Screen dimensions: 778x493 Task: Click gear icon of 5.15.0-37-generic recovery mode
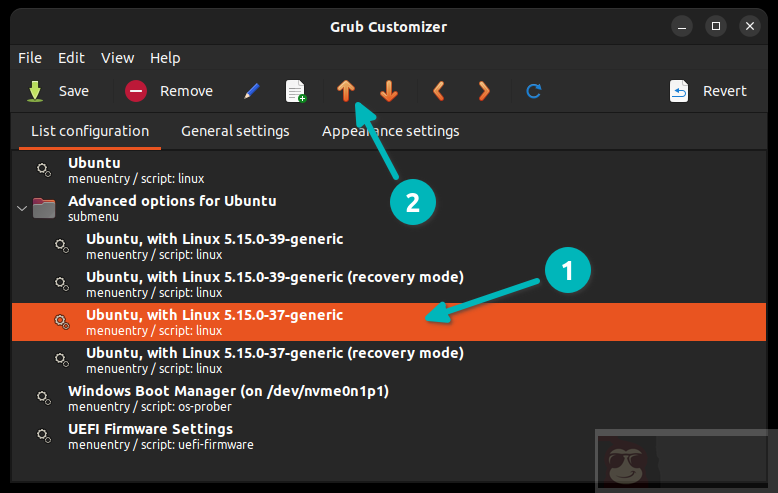click(62, 360)
